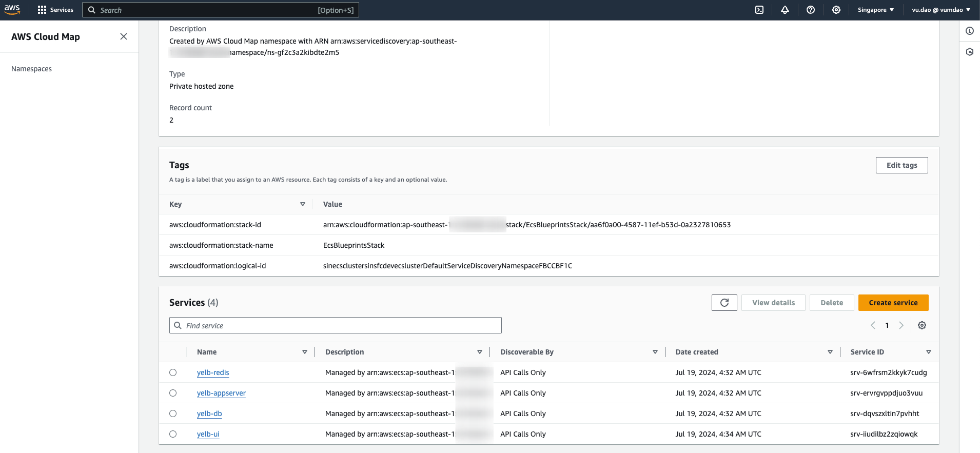Open the help question mark icon
The image size is (980, 453).
(x=811, y=10)
